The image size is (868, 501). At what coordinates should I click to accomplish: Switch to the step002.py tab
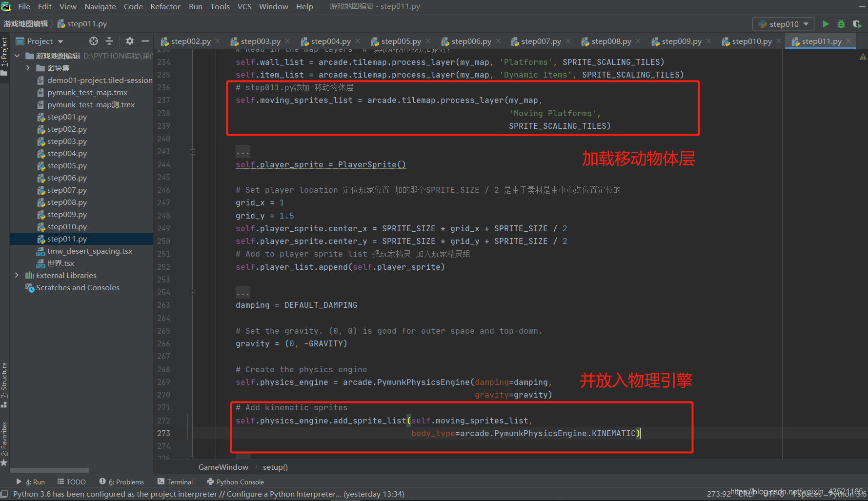(191, 41)
